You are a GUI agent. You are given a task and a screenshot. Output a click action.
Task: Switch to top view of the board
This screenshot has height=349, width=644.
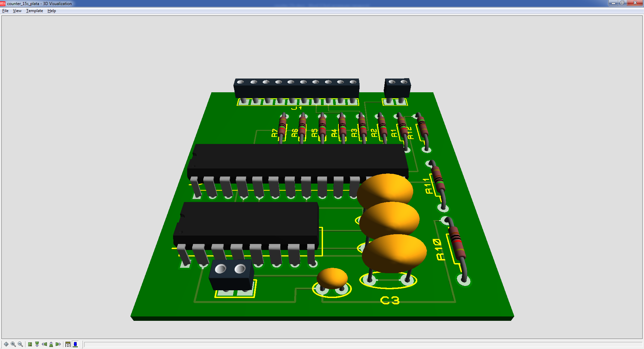pos(30,344)
